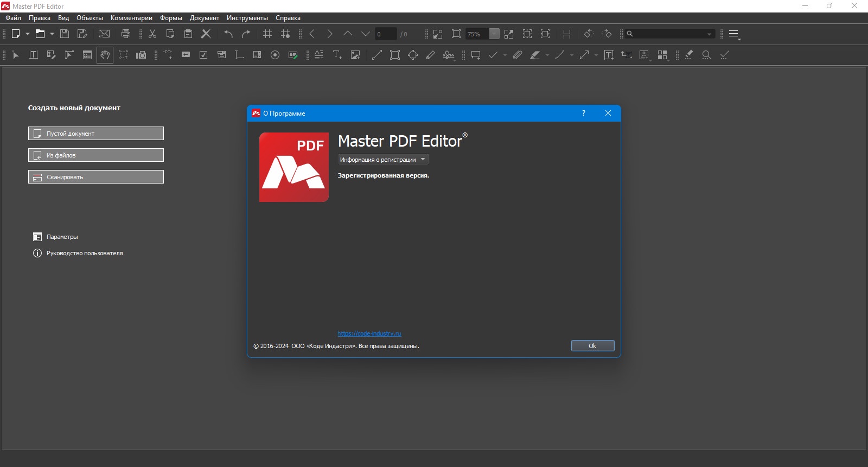This screenshot has width=868, height=467.
Task: Open the code-industry.ru link
Action: click(x=369, y=333)
